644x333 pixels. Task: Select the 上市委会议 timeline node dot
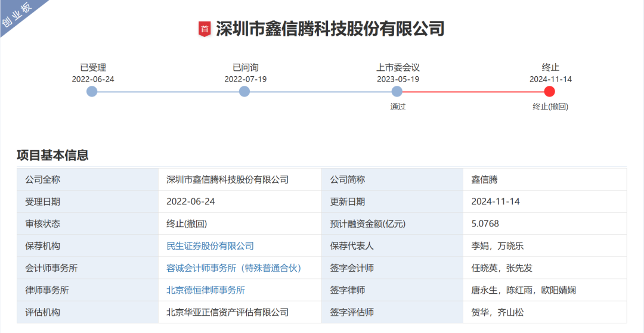pos(397,92)
